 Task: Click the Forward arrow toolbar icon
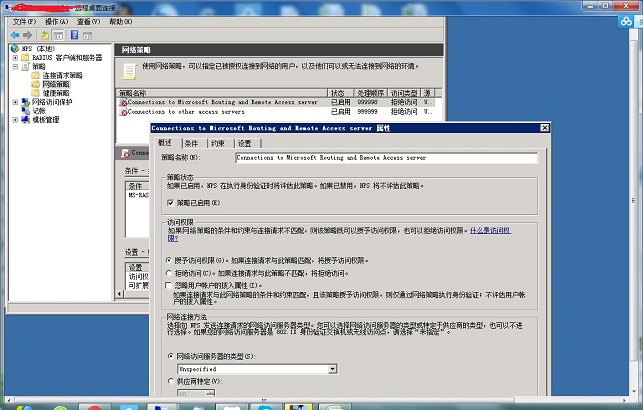[x=27, y=34]
